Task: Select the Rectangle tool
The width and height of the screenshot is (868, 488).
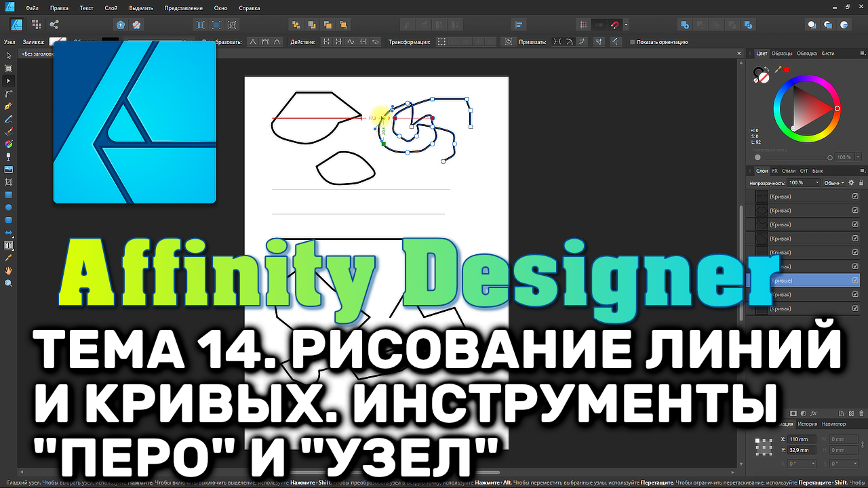Action: point(9,195)
